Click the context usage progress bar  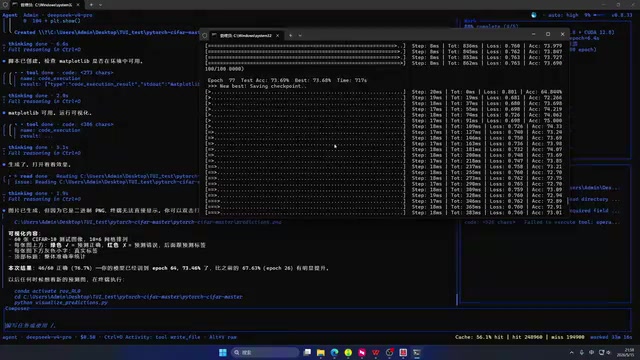tap(599, 15)
